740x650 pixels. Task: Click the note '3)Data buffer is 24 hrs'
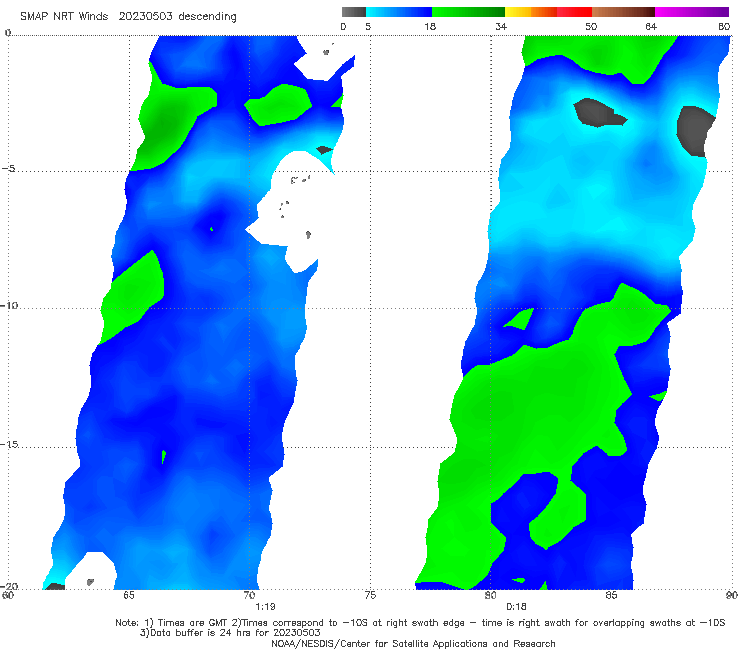(230, 633)
